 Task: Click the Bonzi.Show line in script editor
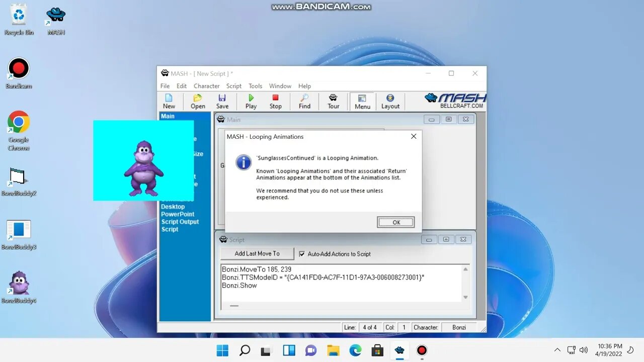[x=239, y=286]
